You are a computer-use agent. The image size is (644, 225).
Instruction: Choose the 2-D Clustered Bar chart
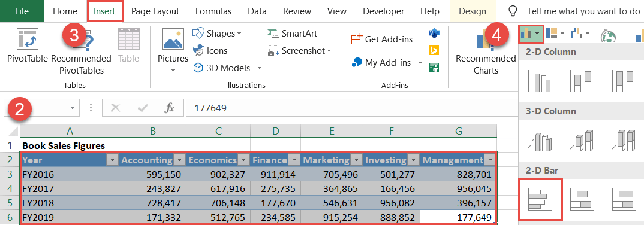click(x=540, y=200)
